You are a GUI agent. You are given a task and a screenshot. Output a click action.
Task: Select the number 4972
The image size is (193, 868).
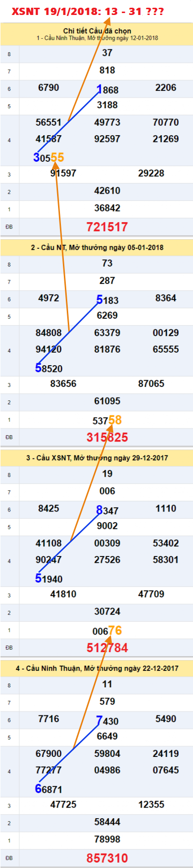click(x=48, y=298)
